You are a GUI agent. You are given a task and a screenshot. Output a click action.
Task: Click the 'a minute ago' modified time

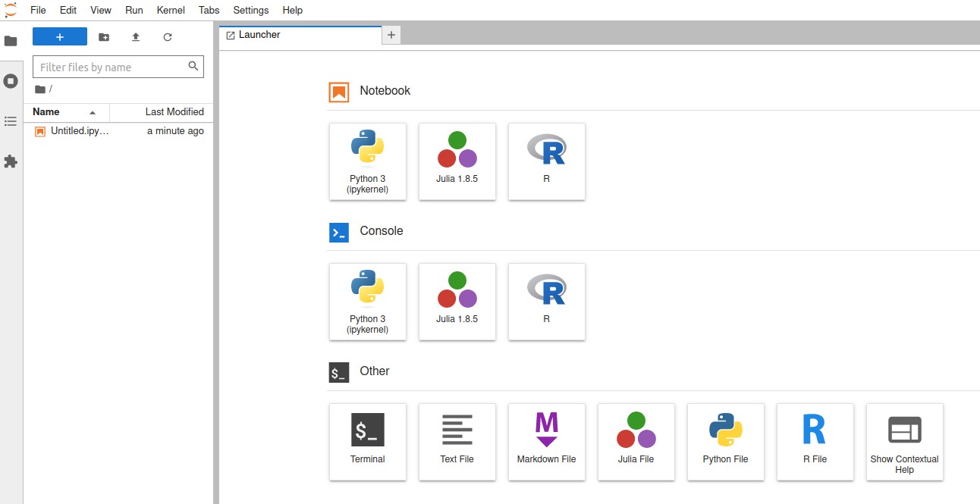(175, 131)
